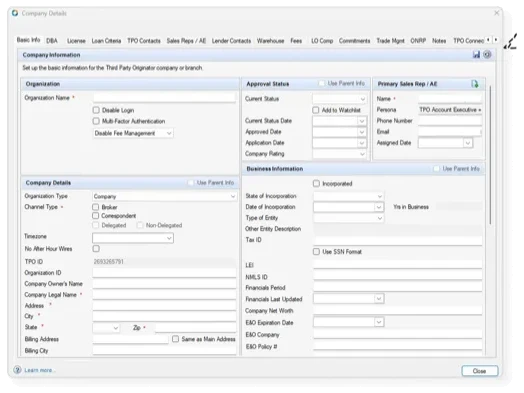The image size is (524, 393).
Task: Open the Learn more link
Action: point(38,370)
